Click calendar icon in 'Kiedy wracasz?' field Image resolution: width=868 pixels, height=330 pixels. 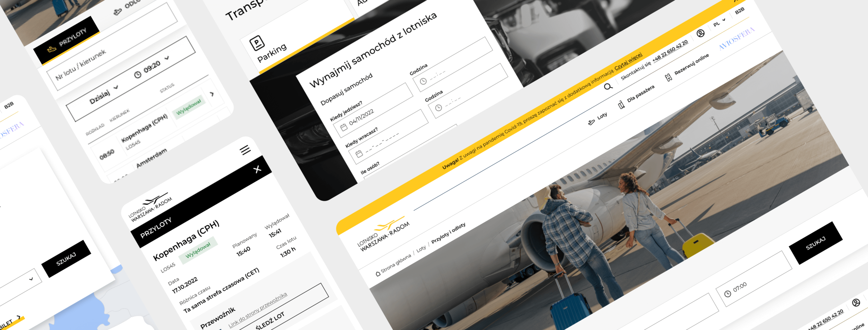[x=359, y=154]
